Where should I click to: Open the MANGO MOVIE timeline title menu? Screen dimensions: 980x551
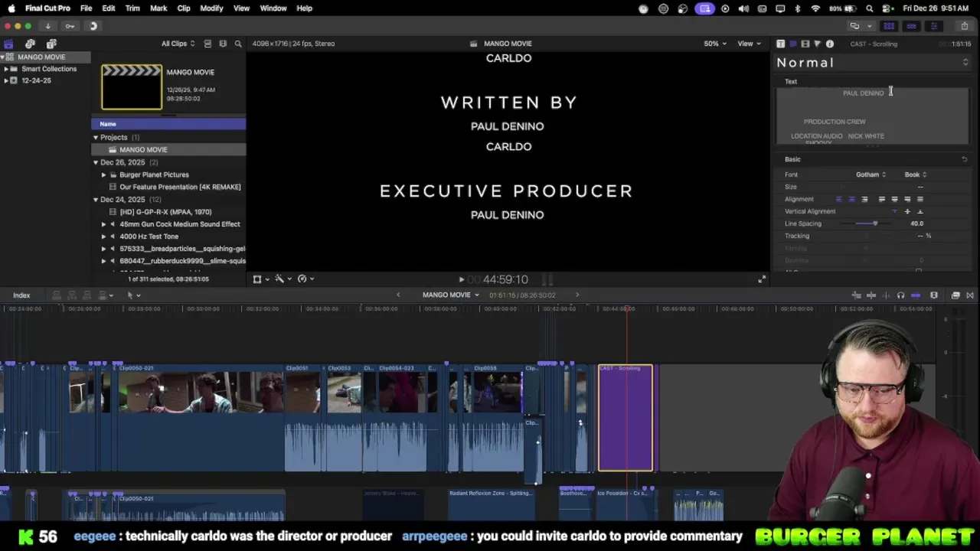pos(450,295)
